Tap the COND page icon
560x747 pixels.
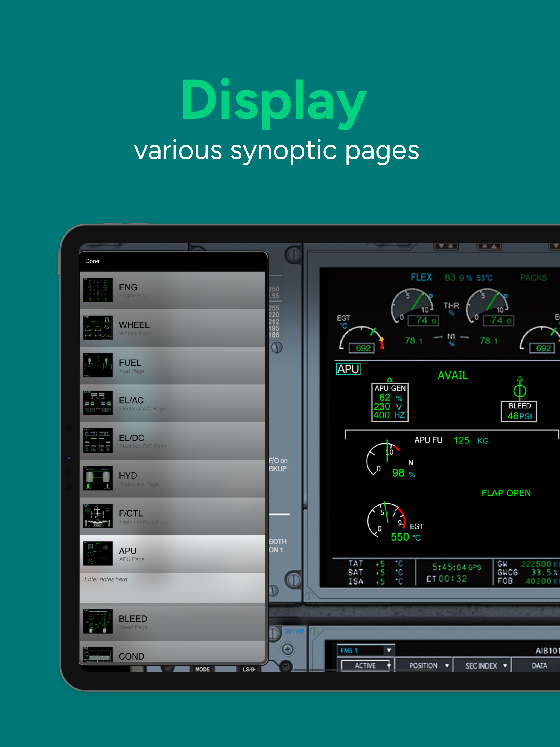[x=98, y=655]
